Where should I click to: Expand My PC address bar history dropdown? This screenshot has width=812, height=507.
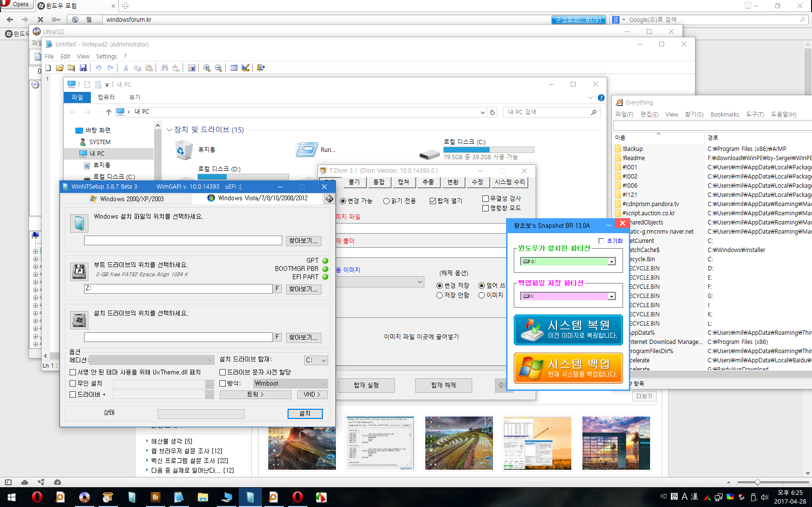click(x=482, y=112)
